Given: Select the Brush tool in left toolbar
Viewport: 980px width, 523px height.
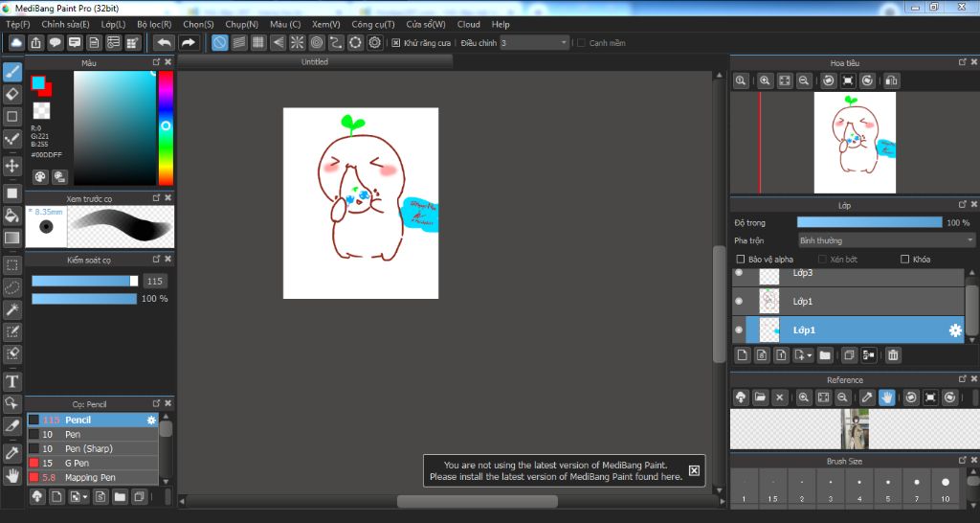Looking at the screenshot, I should [x=11, y=73].
